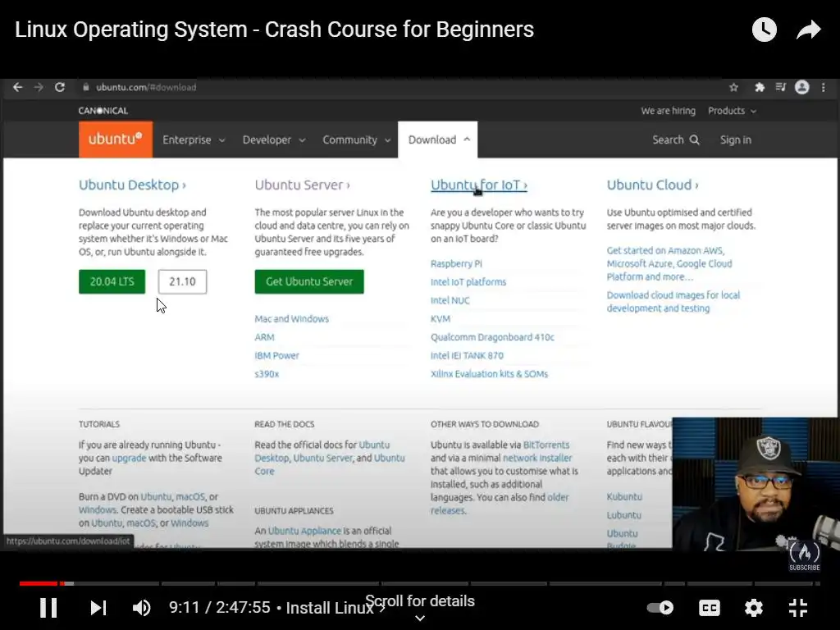
Task: Open the Lubuntu flavour link
Action: coord(623,515)
